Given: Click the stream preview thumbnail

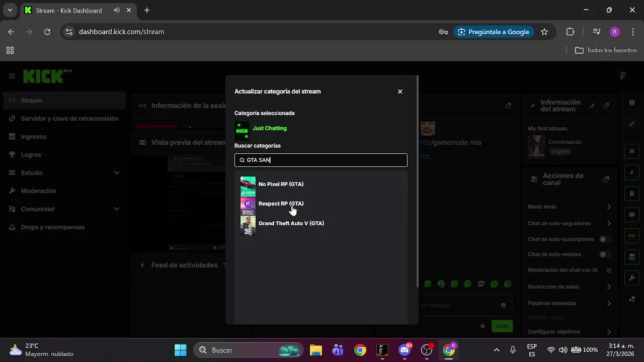Looking at the screenshot, I should [x=197, y=203].
